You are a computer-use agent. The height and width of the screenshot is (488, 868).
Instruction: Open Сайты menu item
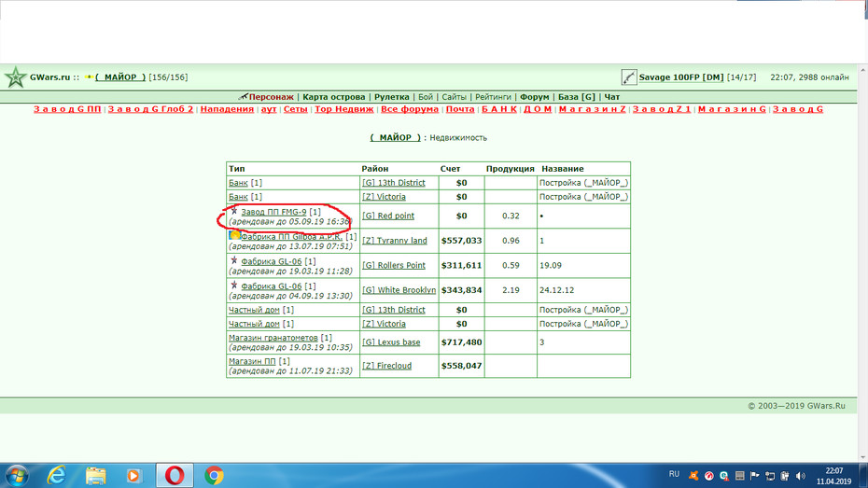[x=454, y=97]
